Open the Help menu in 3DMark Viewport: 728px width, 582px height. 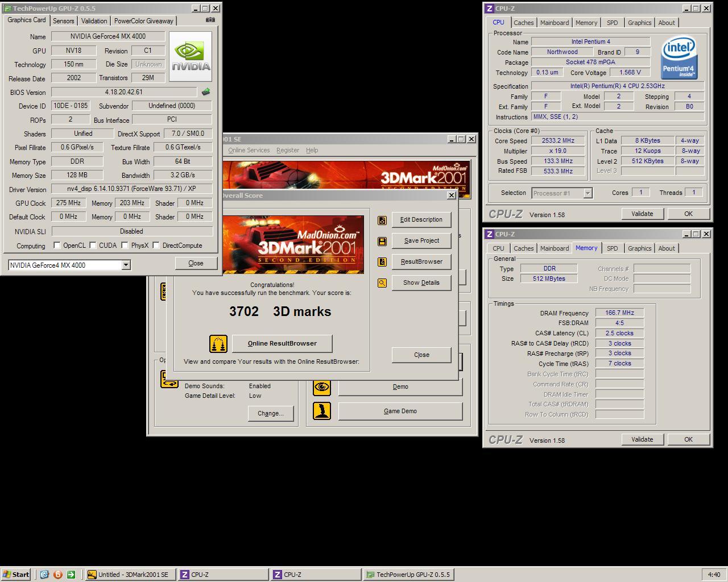tap(312, 150)
